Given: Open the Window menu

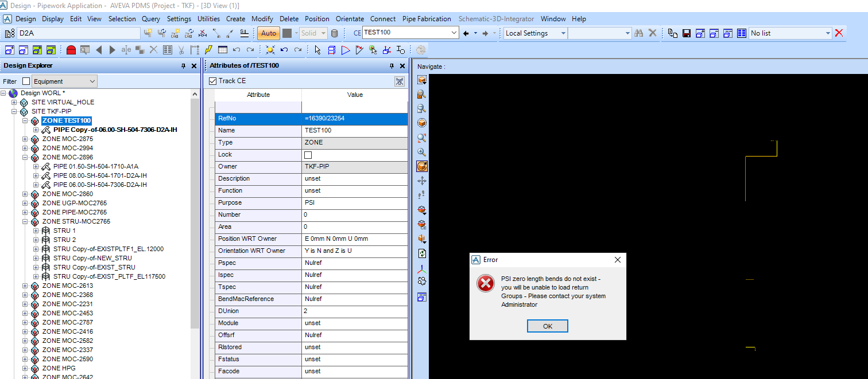Looking at the screenshot, I should coord(553,19).
